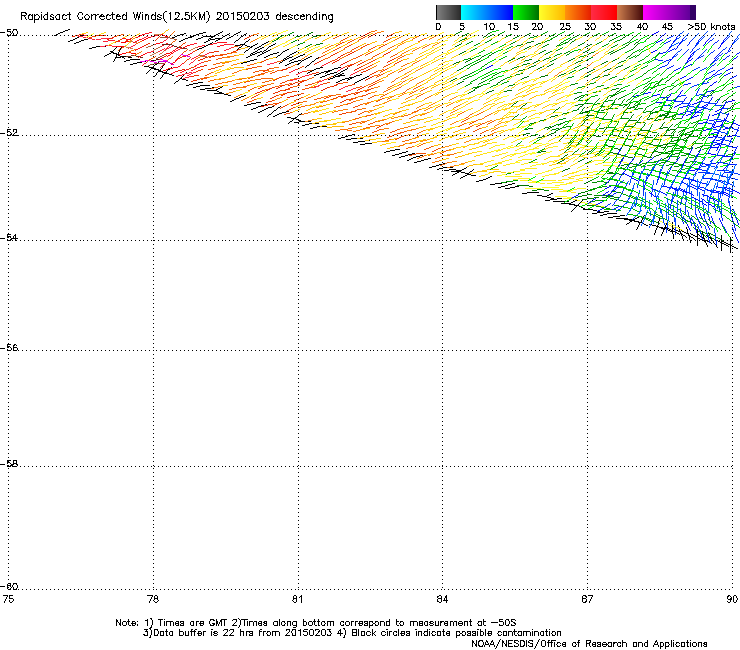The width and height of the screenshot is (740, 650).
Task: Select the magenta-purple 40–50 knots swatch
Action: point(669,12)
